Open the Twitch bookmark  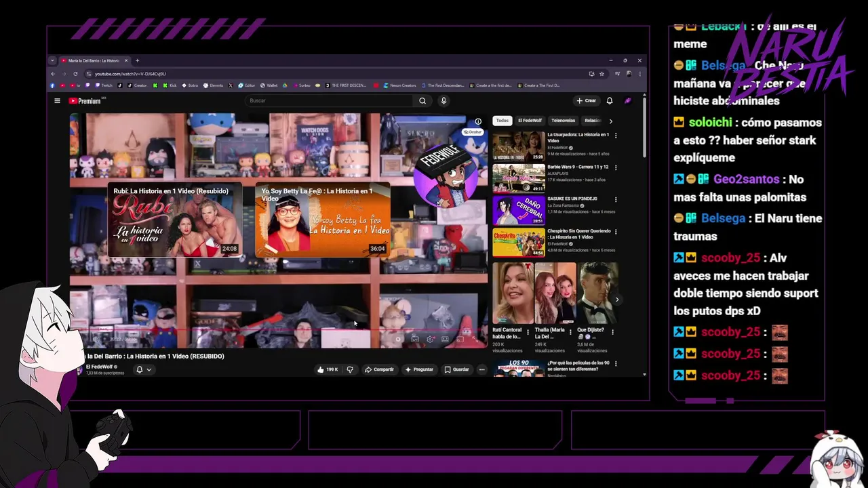pos(104,85)
